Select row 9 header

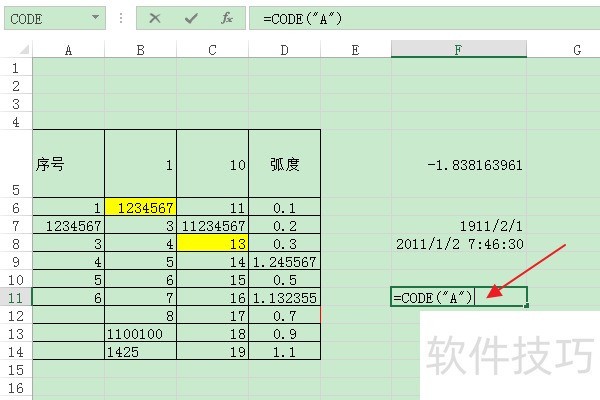tap(16, 261)
